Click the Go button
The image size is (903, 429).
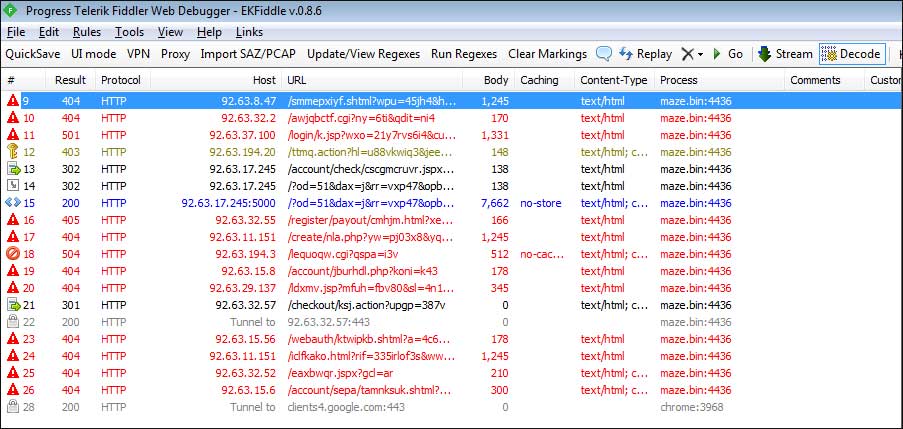click(727, 54)
